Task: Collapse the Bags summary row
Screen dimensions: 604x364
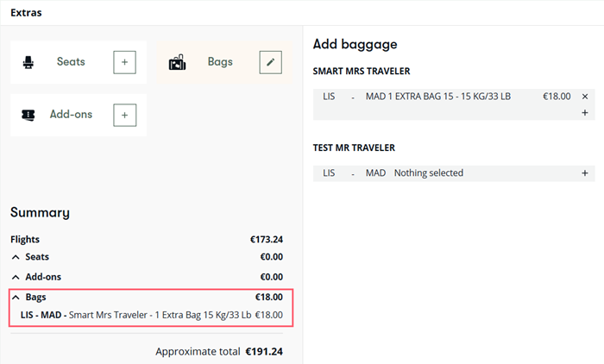Action: [16, 297]
